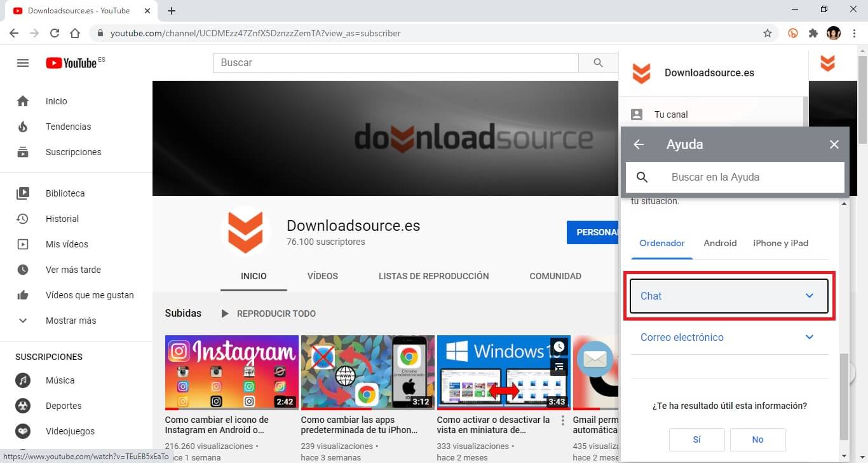The width and height of the screenshot is (868, 463).
Task: Open the YouTube hamburger guide menu
Action: point(23,63)
